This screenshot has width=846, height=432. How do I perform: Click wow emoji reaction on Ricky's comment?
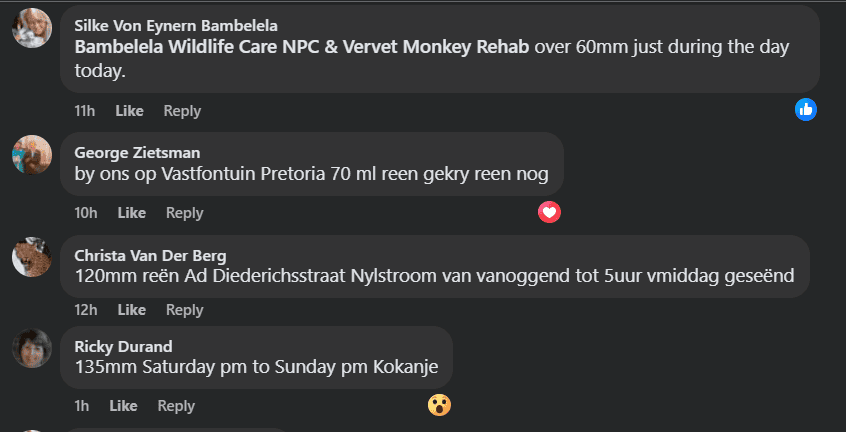pos(439,405)
